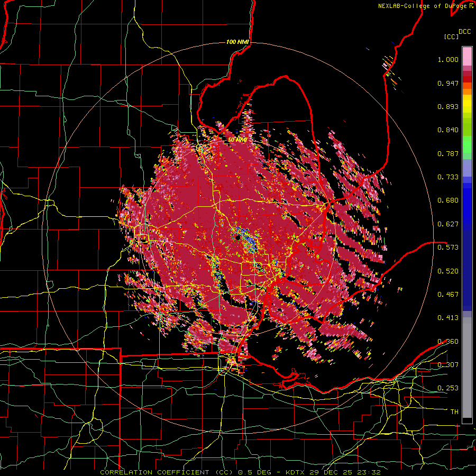This screenshot has width=476, height=476.
Task: Click the NEXLAB-College of DuPage credit text
Action: tap(425, 6)
